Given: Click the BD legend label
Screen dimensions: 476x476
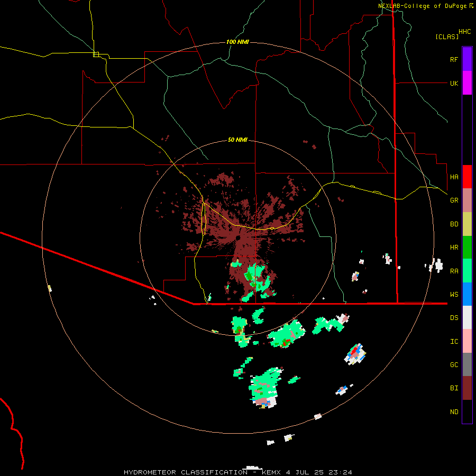Looking at the screenshot, I should tap(454, 224).
